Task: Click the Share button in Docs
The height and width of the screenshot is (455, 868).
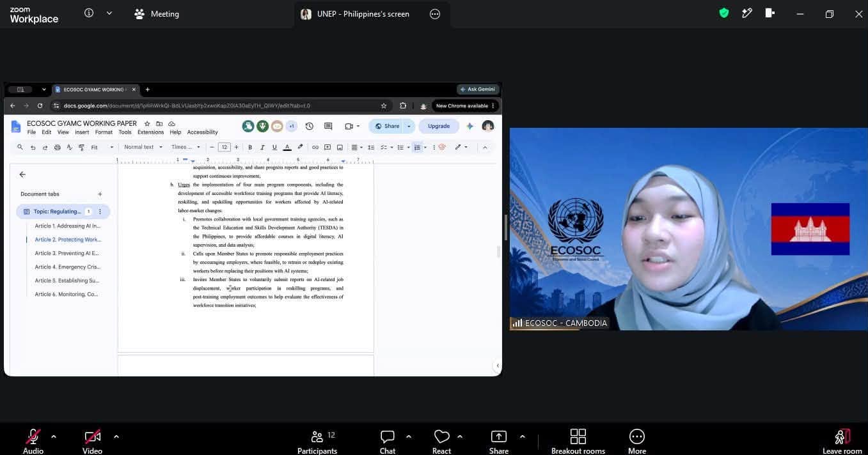Action: click(x=387, y=126)
